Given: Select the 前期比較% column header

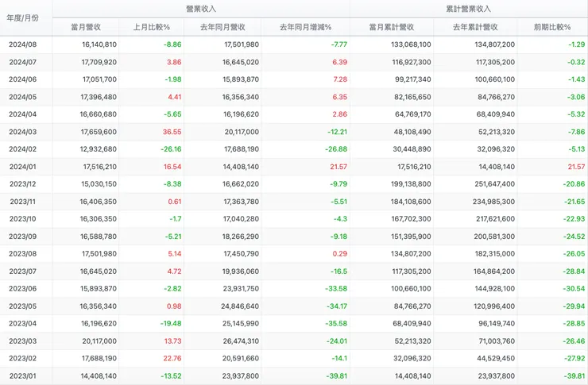Looking at the screenshot, I should [x=552, y=27].
